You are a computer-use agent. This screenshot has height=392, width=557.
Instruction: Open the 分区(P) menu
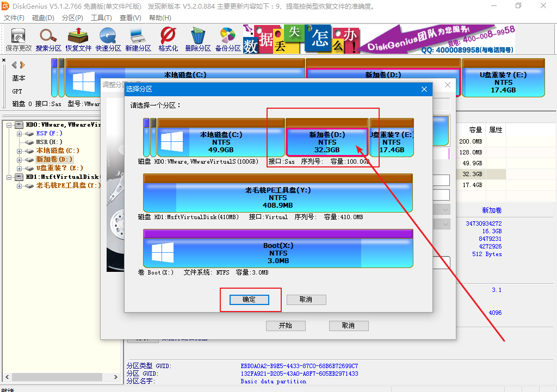[x=72, y=18]
